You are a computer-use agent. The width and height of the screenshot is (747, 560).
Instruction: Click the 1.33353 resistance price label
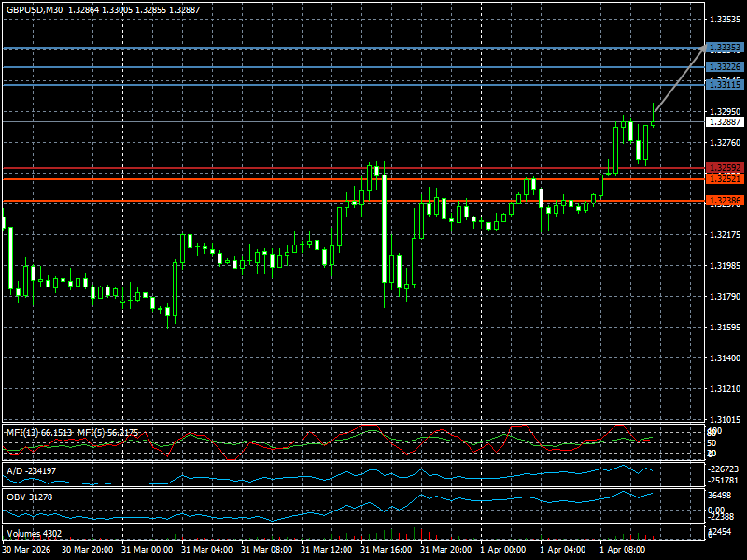point(725,48)
